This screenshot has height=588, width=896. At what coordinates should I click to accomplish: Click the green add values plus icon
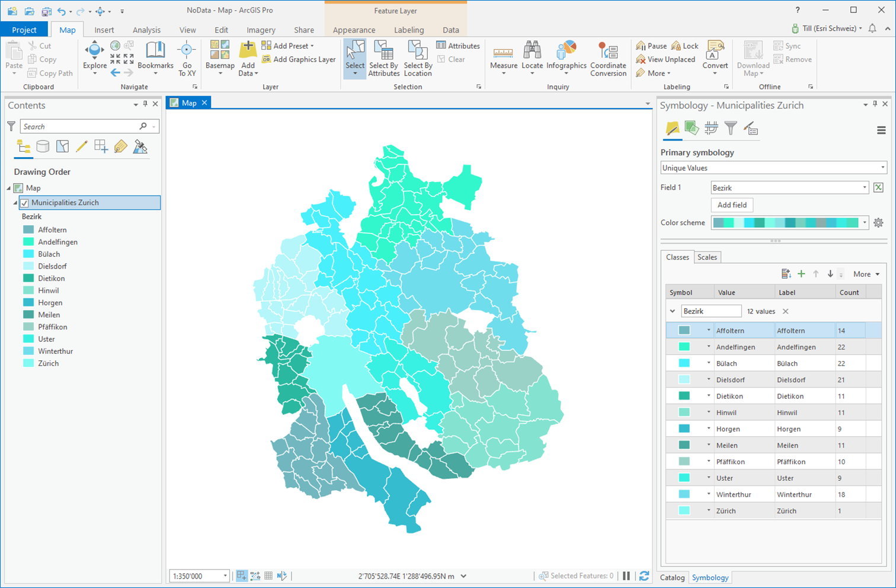coord(801,274)
